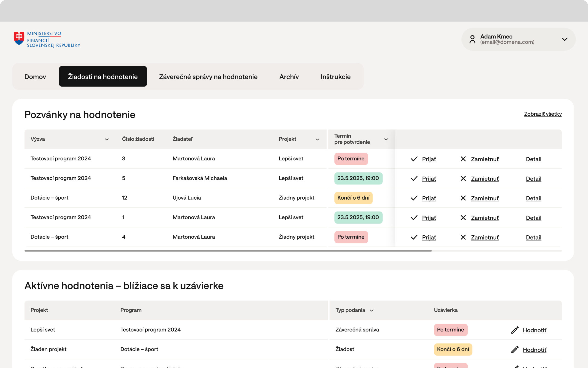Screen dimensions: 588x368
Task: Click pencil icon in Žiaden projekt row
Action: tap(515, 349)
